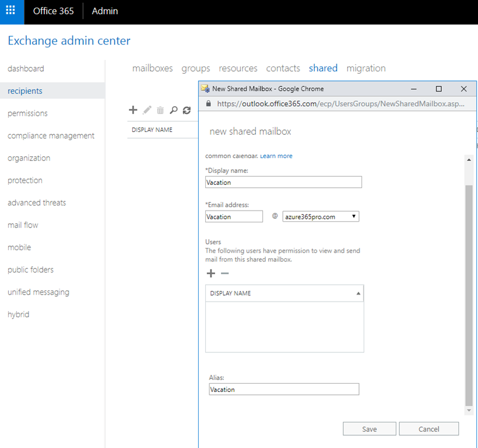Click the Email address input field

click(x=234, y=216)
